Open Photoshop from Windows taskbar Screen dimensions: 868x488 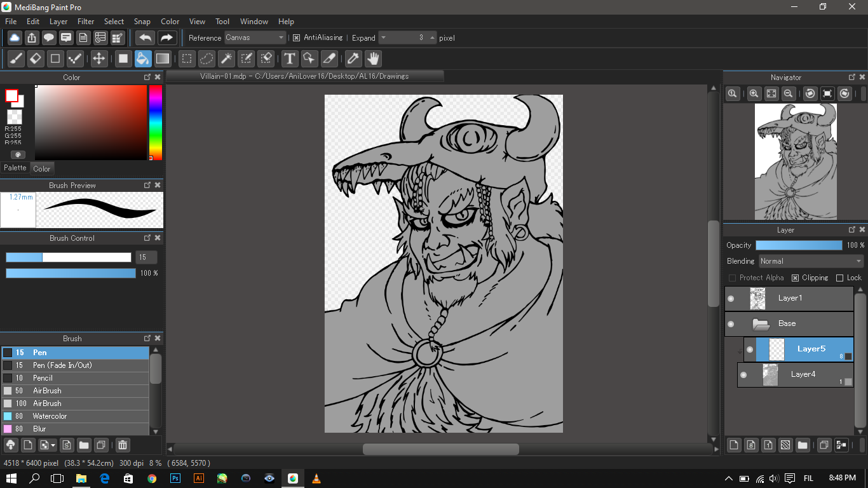coord(175,478)
